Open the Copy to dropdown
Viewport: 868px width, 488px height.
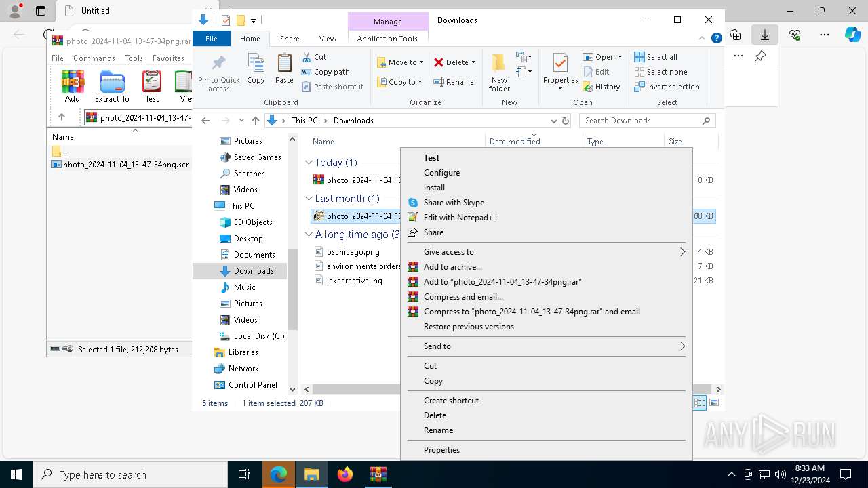399,82
